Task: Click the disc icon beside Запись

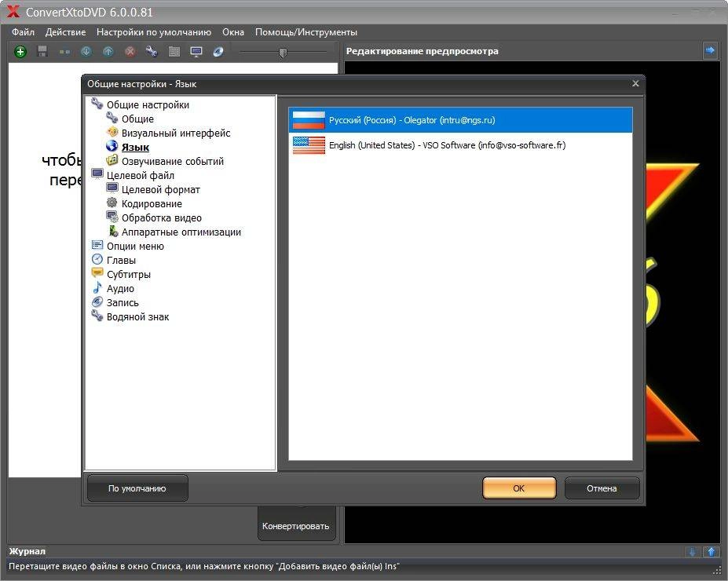Action: pos(97,302)
